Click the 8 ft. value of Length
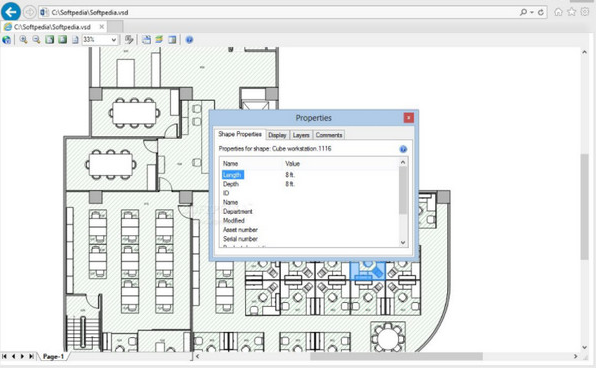This screenshot has width=596, height=368. 290,175
